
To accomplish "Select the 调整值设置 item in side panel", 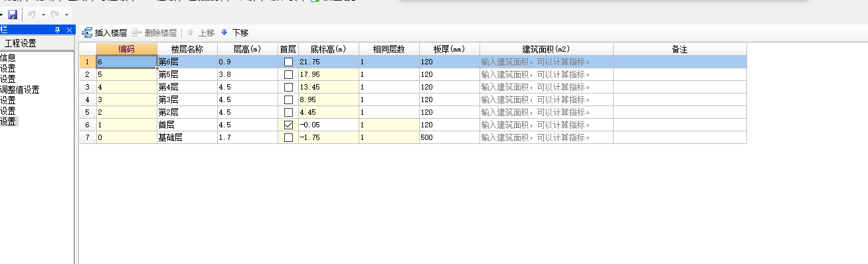I will click(20, 90).
